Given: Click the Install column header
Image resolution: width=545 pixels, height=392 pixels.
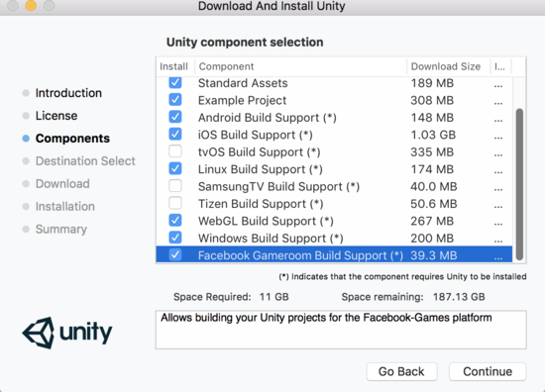Looking at the screenshot, I should (x=173, y=66).
